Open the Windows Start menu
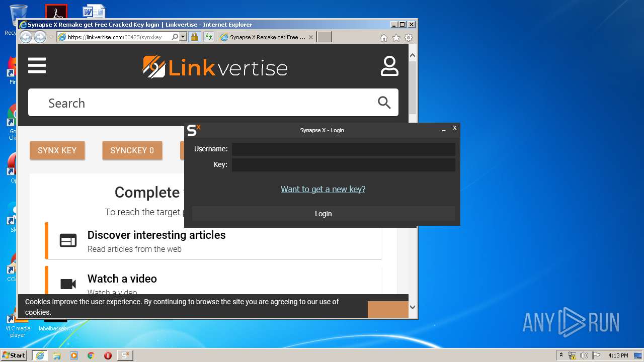This screenshot has width=644, height=362. [x=14, y=355]
